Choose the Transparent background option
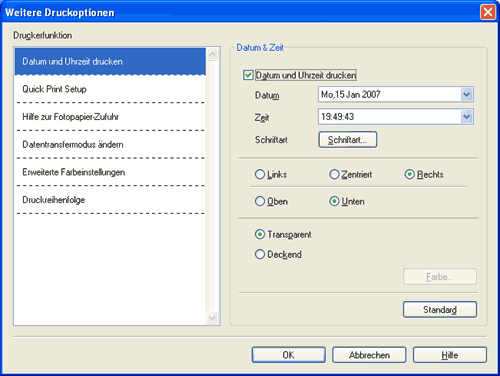The width and height of the screenshot is (500, 376). pos(260,234)
